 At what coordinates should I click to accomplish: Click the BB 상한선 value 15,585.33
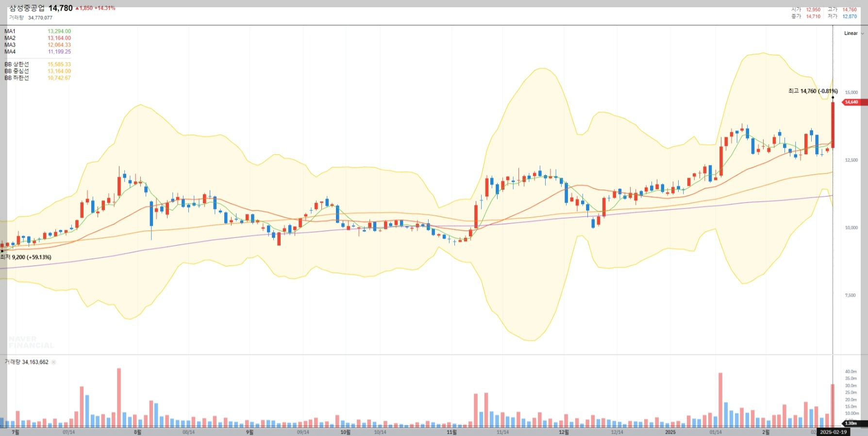click(59, 65)
